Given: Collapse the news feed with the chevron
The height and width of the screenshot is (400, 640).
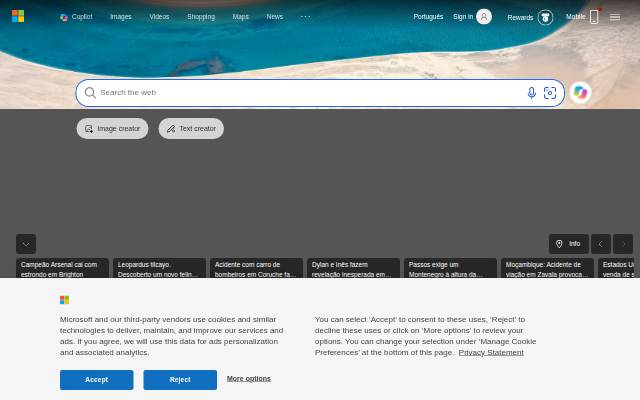Looking at the screenshot, I should 26,244.
